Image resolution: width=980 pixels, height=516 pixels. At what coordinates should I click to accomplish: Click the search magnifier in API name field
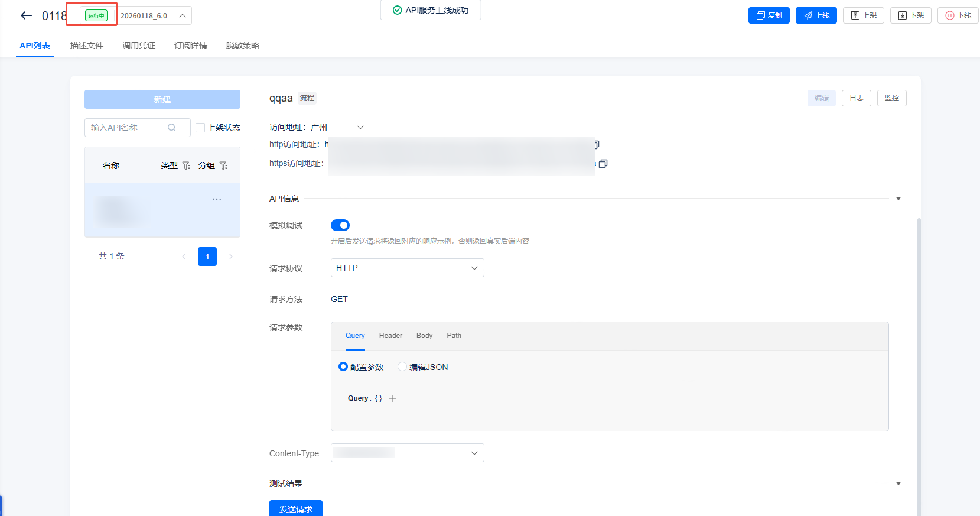coord(172,128)
